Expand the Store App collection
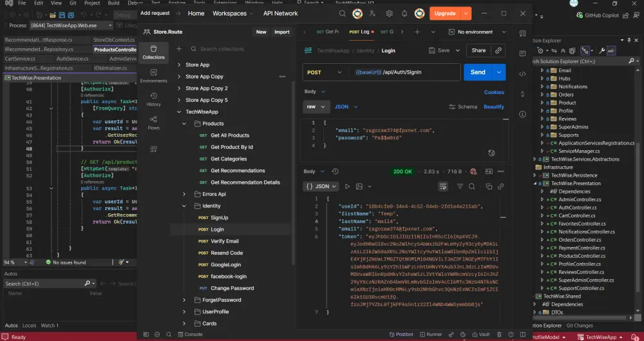 coord(179,65)
